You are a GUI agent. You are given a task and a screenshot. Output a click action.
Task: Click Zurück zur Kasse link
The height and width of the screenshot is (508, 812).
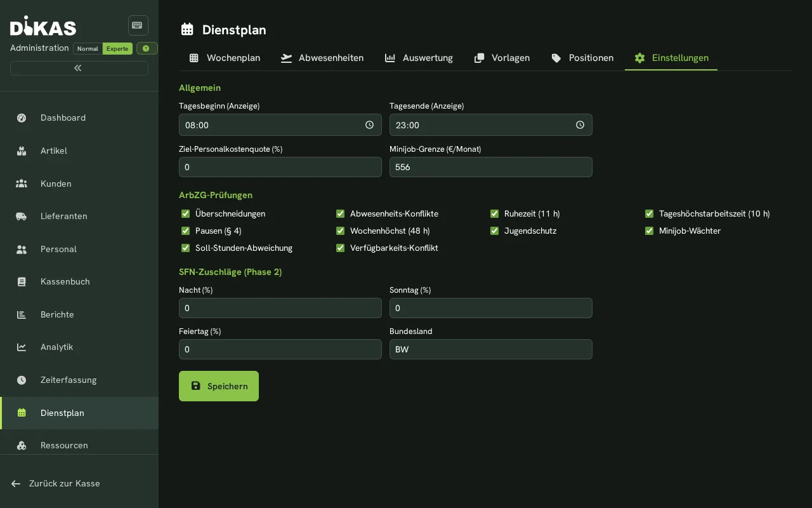coord(56,483)
